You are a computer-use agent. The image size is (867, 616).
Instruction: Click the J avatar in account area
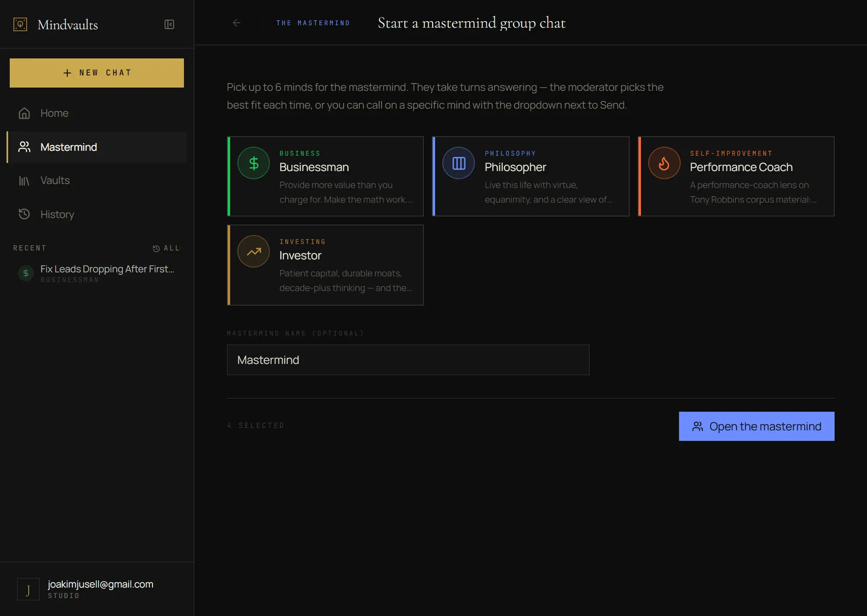28,589
